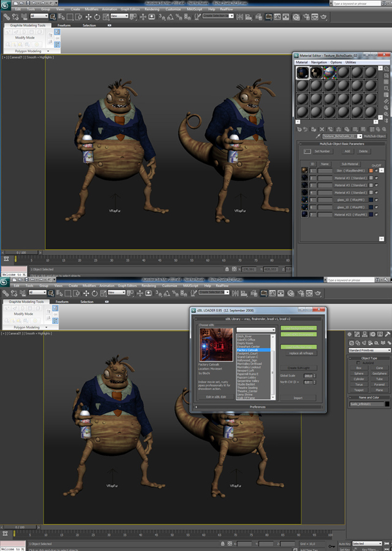Click Set Number button in Material Editor
The image size is (392, 551).
tap(322, 151)
